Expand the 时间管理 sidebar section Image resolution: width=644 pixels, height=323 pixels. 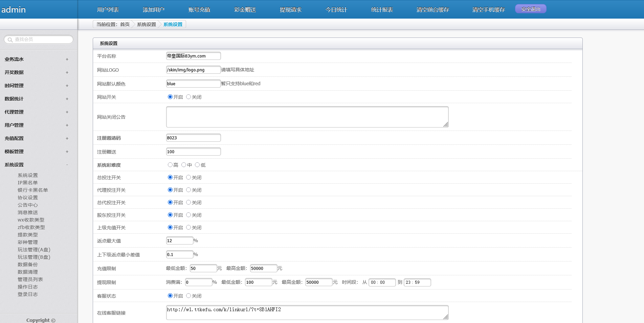[36, 86]
